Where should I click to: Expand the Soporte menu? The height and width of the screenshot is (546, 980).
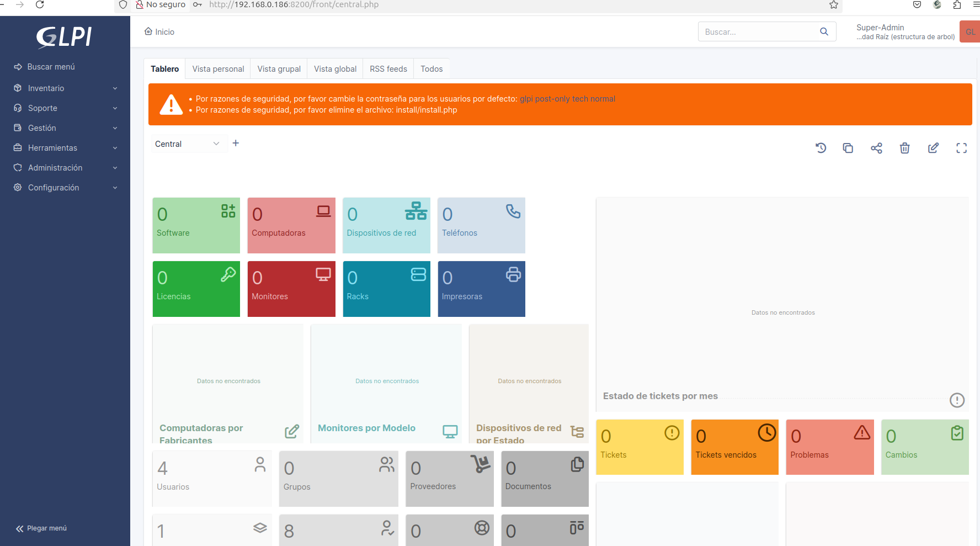click(x=65, y=108)
